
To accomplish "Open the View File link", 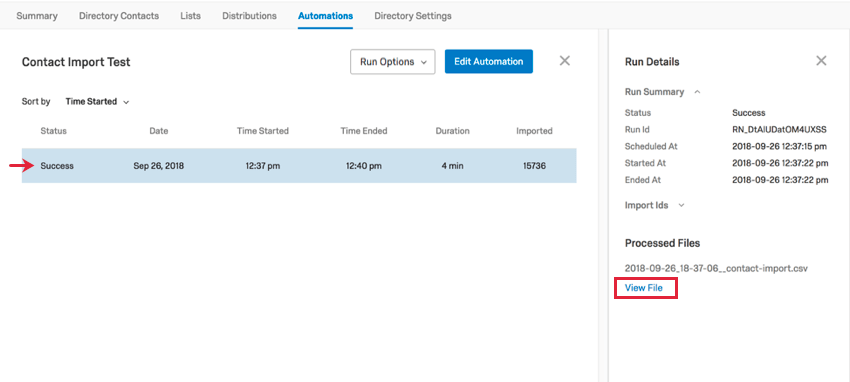I will click(643, 288).
